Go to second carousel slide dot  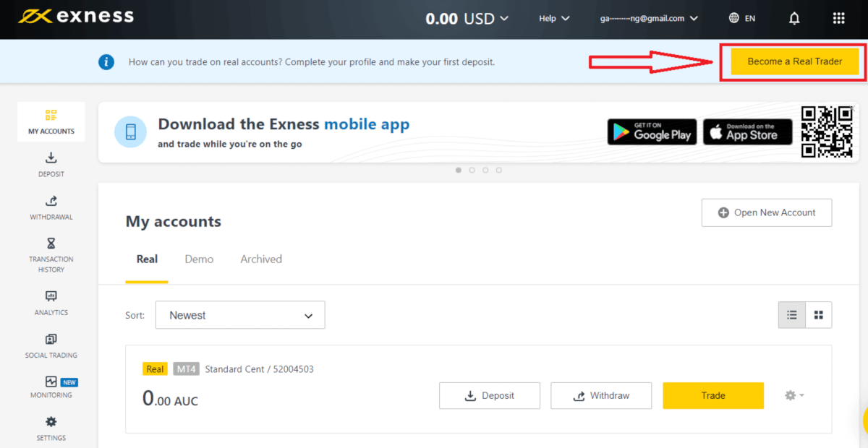(x=472, y=171)
